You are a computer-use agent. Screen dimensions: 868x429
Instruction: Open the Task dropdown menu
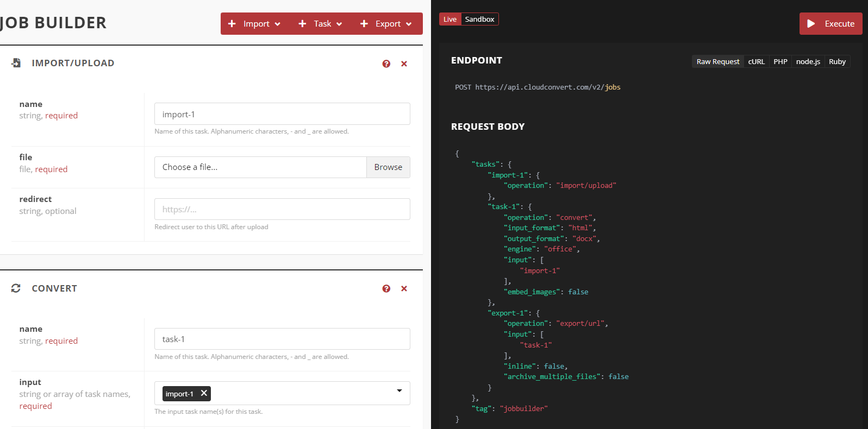321,24
